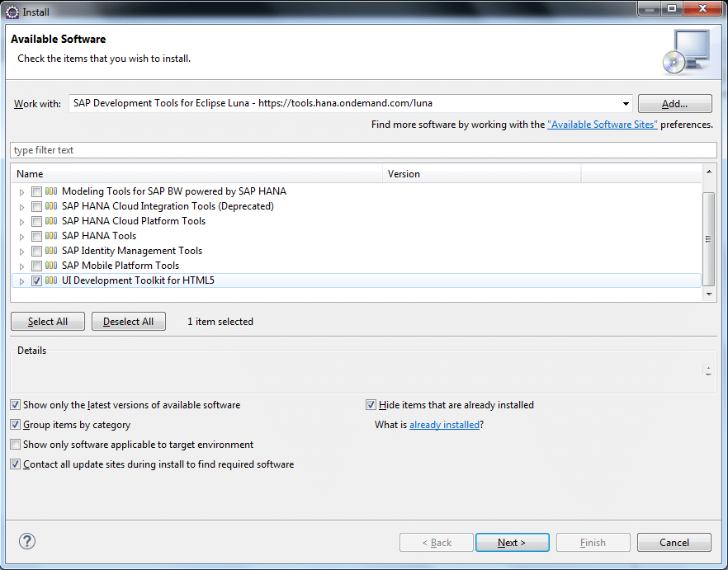Maximize the Install dialog window
This screenshot has height=570, width=728.
(x=672, y=8)
